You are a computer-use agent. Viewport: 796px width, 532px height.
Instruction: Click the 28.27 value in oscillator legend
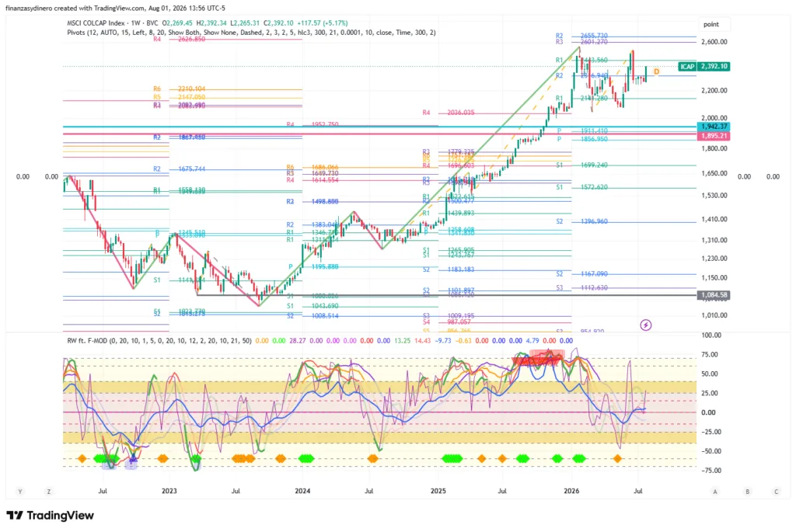tap(298, 341)
